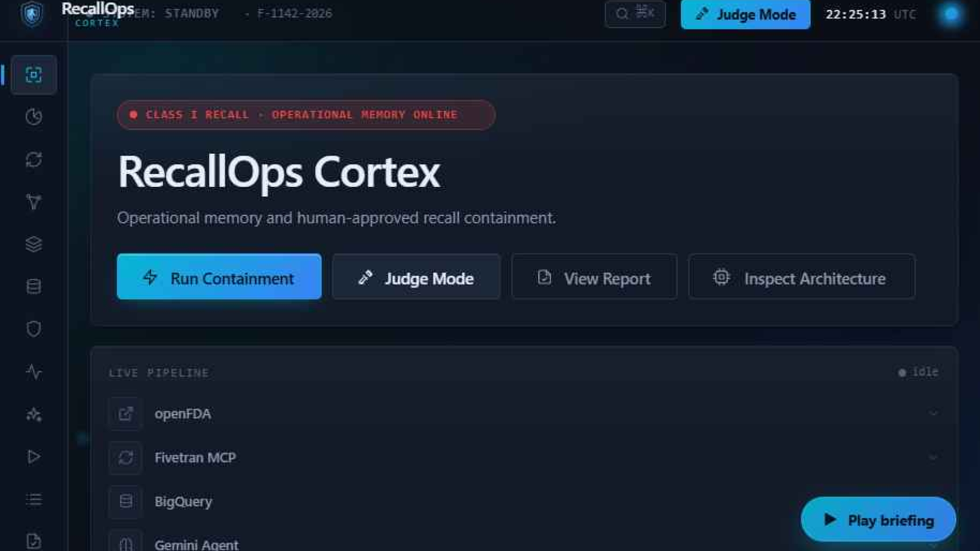Click the Gemini Agent row icon
The image size is (980, 551).
[x=125, y=543]
